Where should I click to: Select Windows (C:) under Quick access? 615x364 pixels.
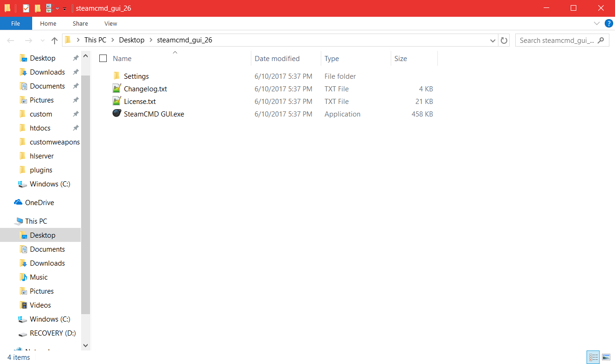50,184
